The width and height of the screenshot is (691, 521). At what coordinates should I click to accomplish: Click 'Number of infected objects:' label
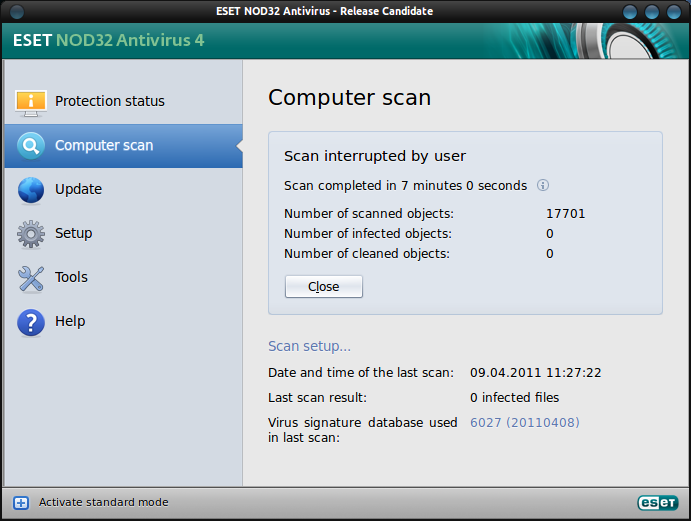(x=368, y=234)
